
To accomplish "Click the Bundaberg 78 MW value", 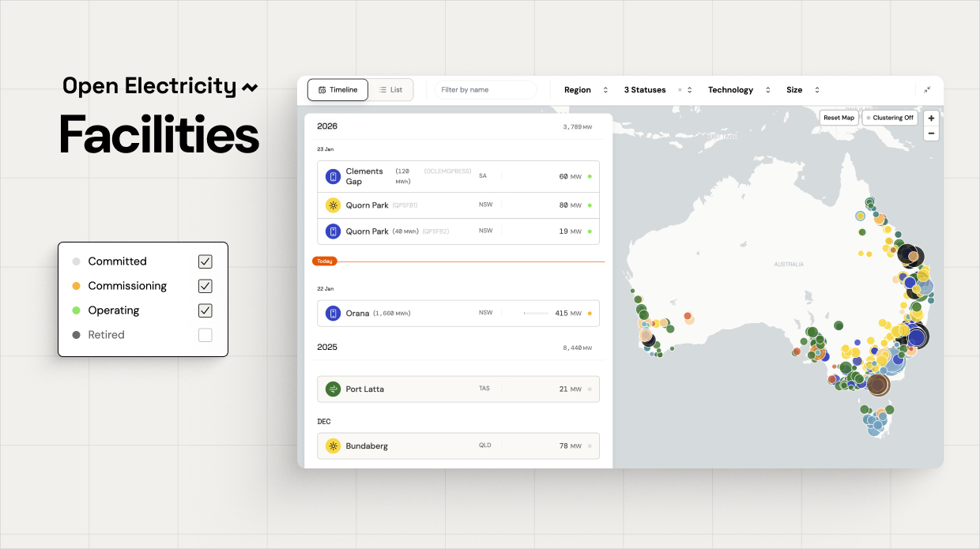I will pos(570,446).
